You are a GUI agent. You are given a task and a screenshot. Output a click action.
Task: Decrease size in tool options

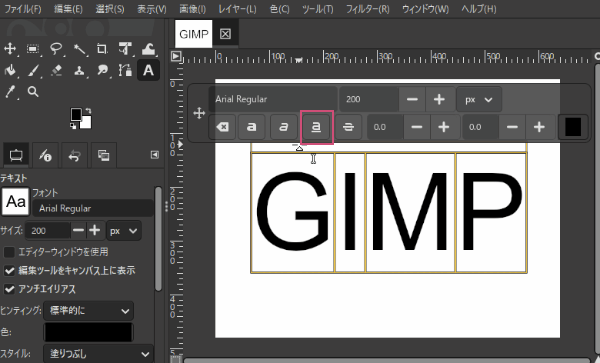[x=78, y=230]
